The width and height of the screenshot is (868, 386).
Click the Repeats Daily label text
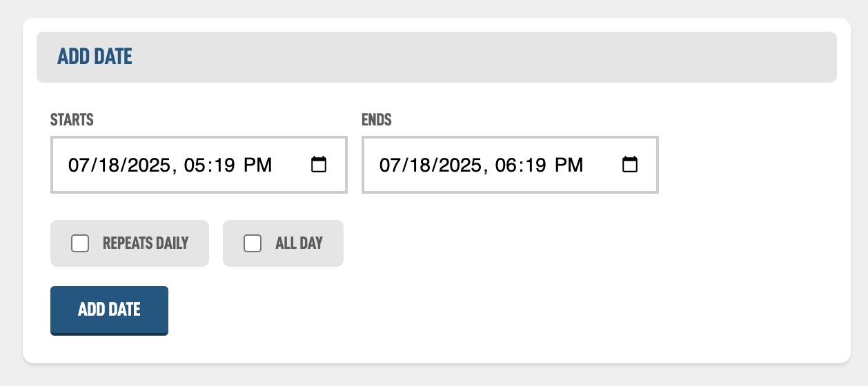146,243
